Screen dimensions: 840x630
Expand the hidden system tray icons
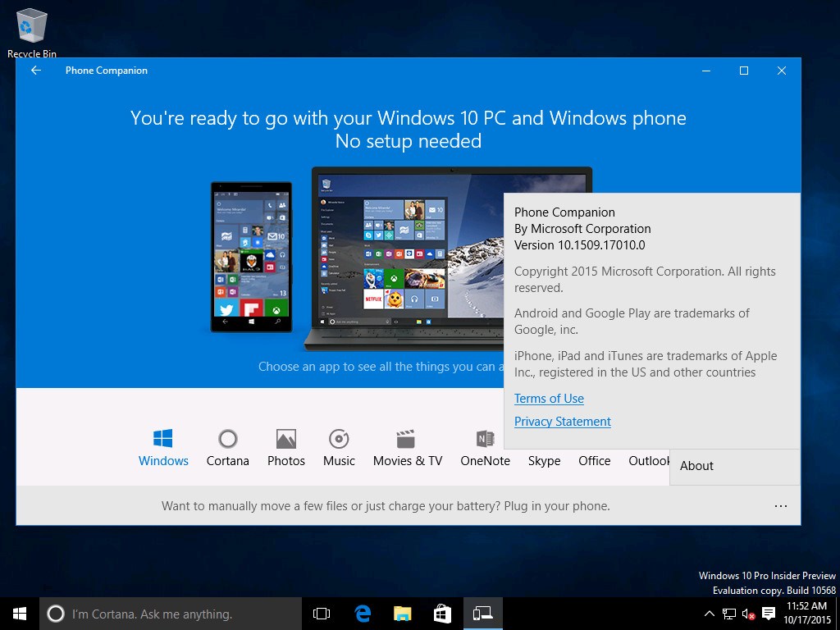tap(709, 614)
